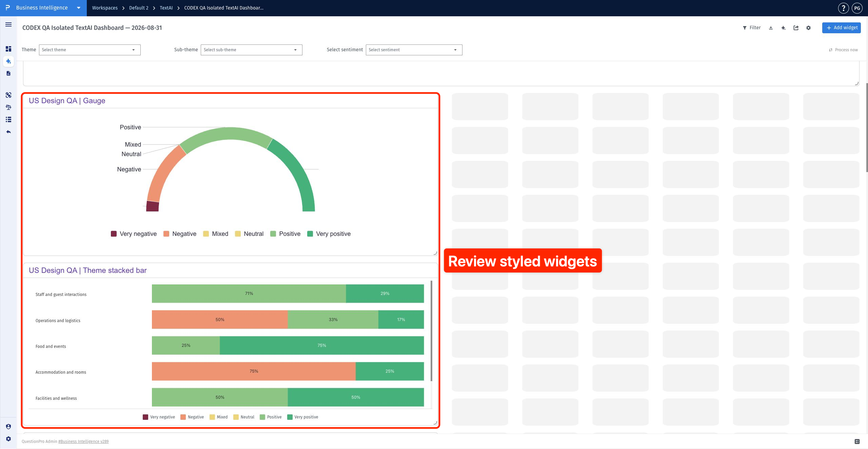Open dashboard settings gear in toolbar

pos(808,28)
